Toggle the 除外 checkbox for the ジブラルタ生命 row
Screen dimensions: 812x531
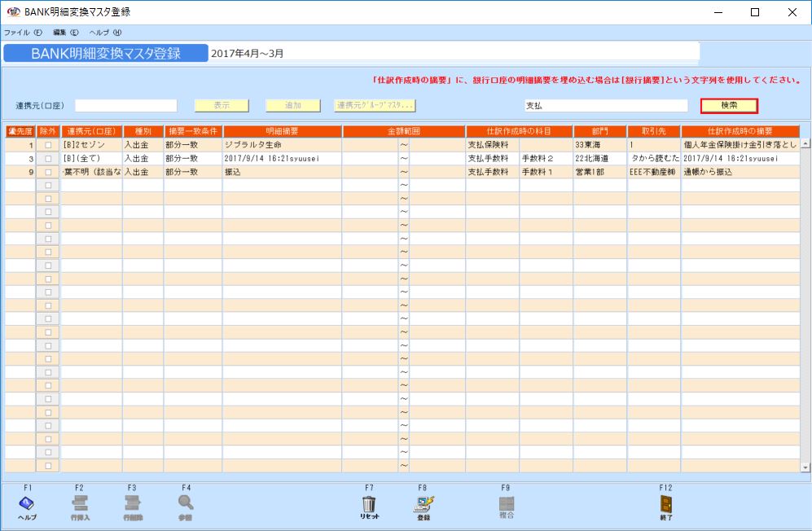[x=48, y=145]
